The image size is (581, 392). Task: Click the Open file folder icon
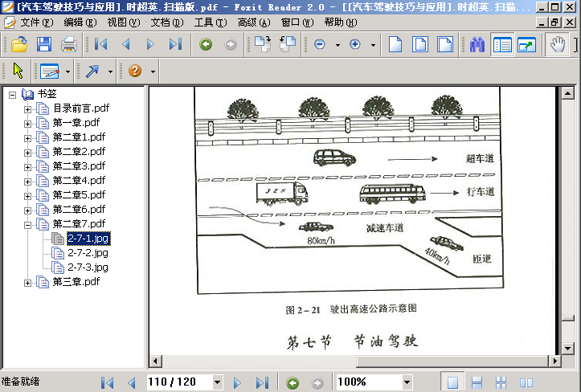[19, 44]
